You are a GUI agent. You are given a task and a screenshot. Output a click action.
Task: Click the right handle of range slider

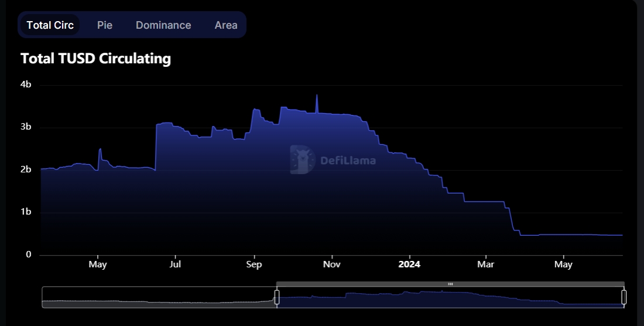[624, 297]
